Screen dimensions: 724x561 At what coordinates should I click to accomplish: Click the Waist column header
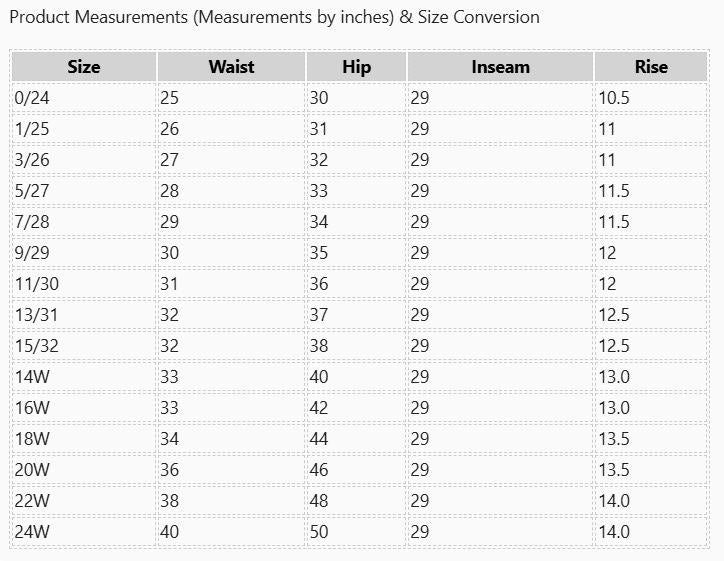click(231, 67)
